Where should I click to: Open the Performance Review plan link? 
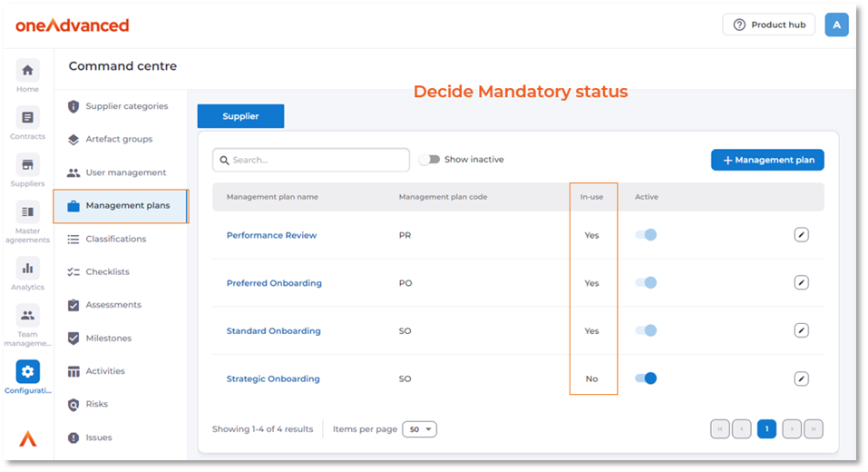[271, 235]
